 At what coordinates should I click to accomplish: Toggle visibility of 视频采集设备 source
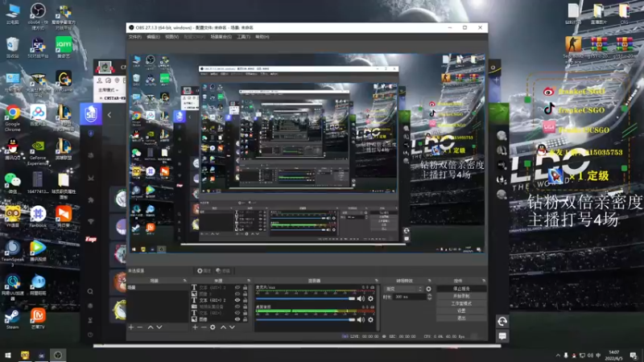click(237, 306)
